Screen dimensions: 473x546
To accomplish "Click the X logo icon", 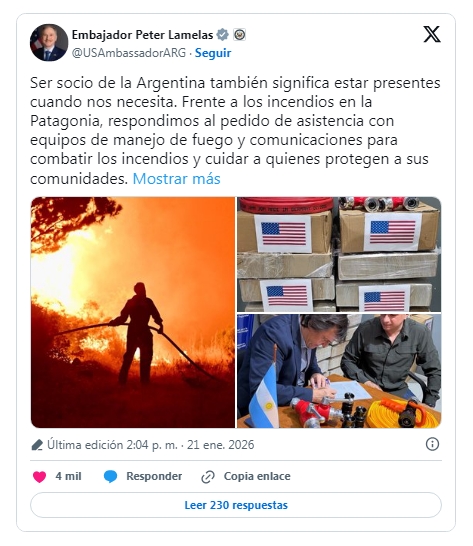I will click(x=432, y=34).
